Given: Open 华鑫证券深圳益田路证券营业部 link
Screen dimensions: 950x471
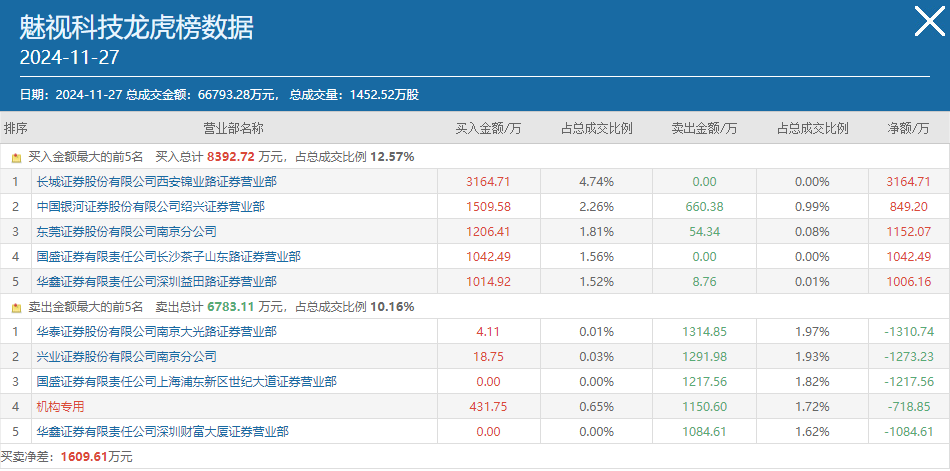Looking at the screenshot, I should tap(156, 282).
